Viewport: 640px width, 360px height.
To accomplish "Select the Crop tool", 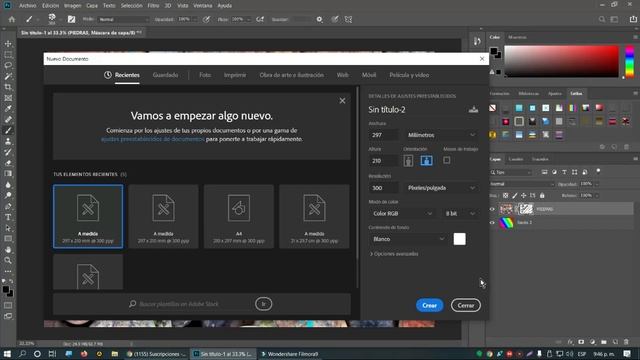I will (8, 87).
